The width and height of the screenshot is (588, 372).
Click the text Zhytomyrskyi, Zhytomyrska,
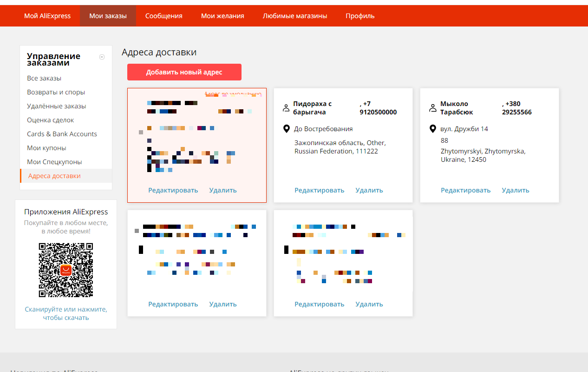483,151
